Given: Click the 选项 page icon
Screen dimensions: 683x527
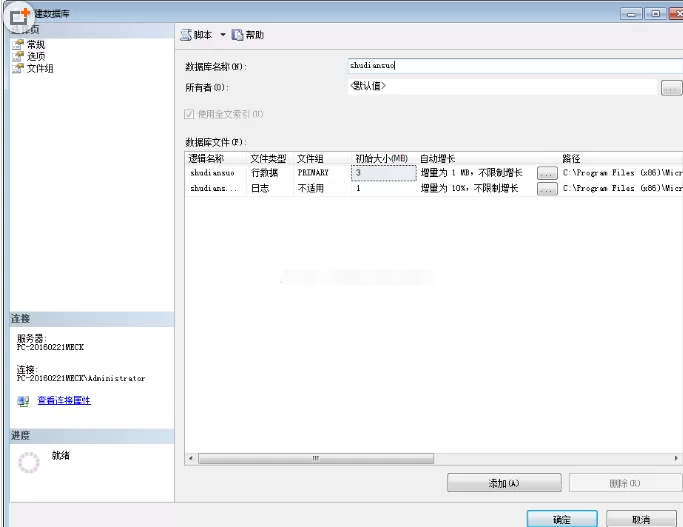Looking at the screenshot, I should coord(18,56).
